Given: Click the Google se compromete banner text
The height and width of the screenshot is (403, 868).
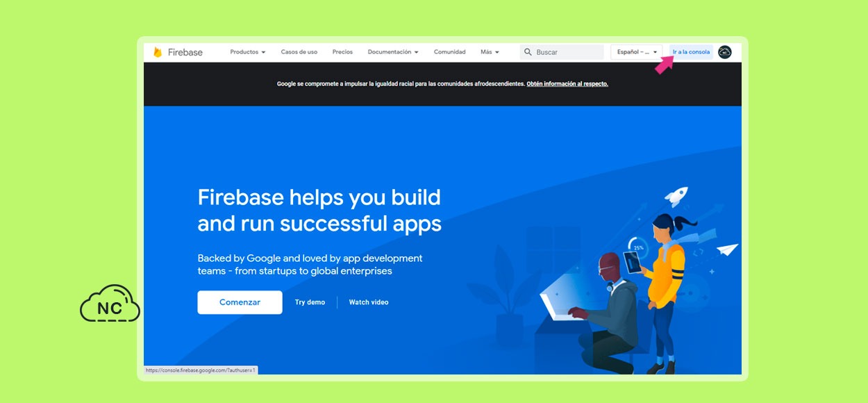Looking at the screenshot, I should point(401,84).
